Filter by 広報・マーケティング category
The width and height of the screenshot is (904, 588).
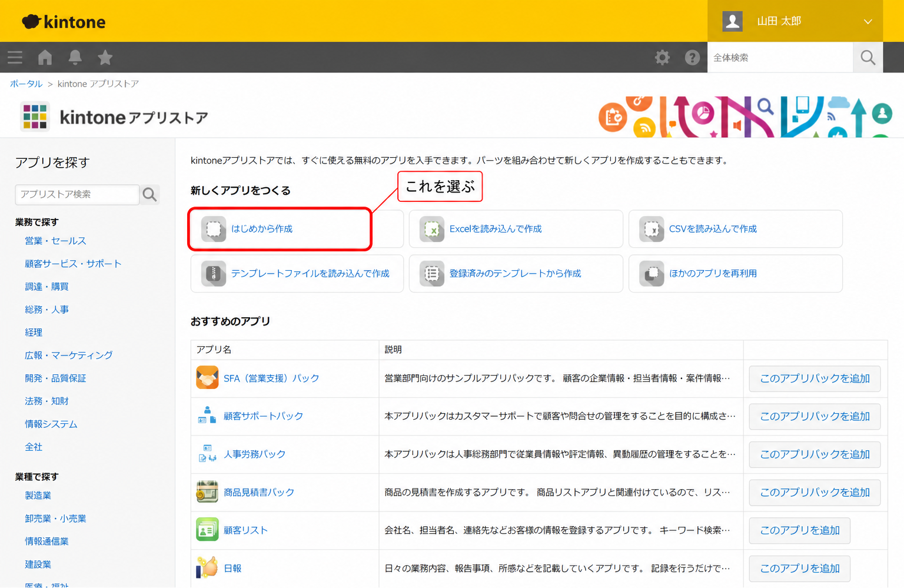[x=68, y=356]
